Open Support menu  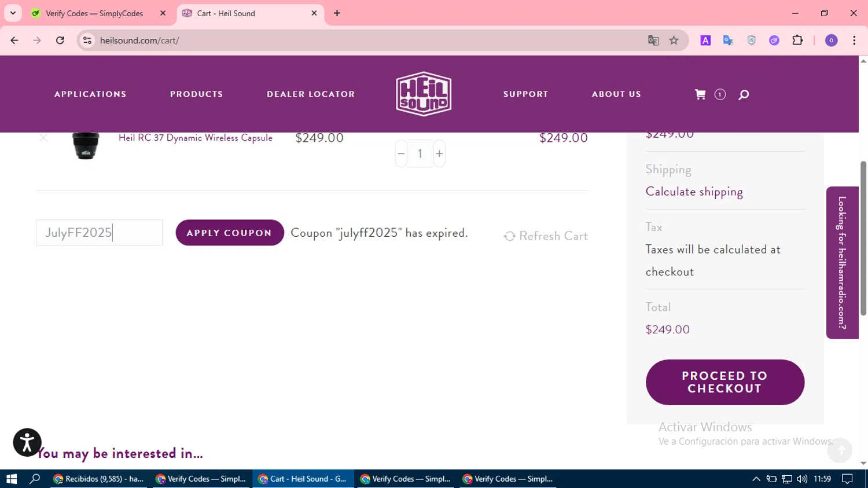(x=525, y=94)
